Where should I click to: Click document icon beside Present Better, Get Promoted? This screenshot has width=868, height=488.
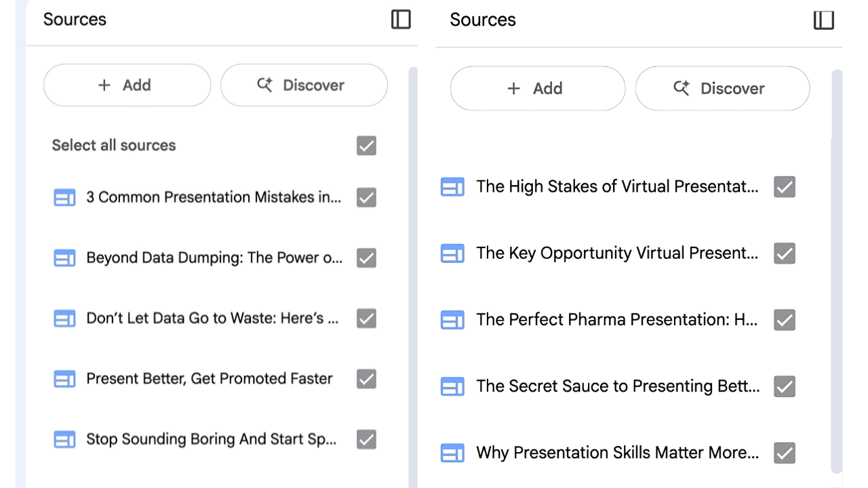pos(64,379)
